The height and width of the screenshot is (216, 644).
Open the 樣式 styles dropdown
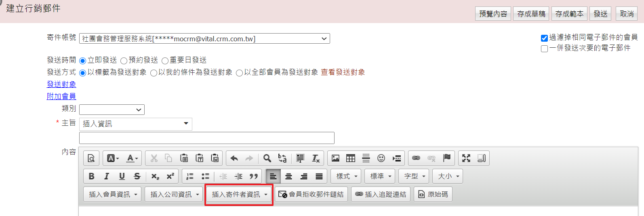[x=347, y=176]
